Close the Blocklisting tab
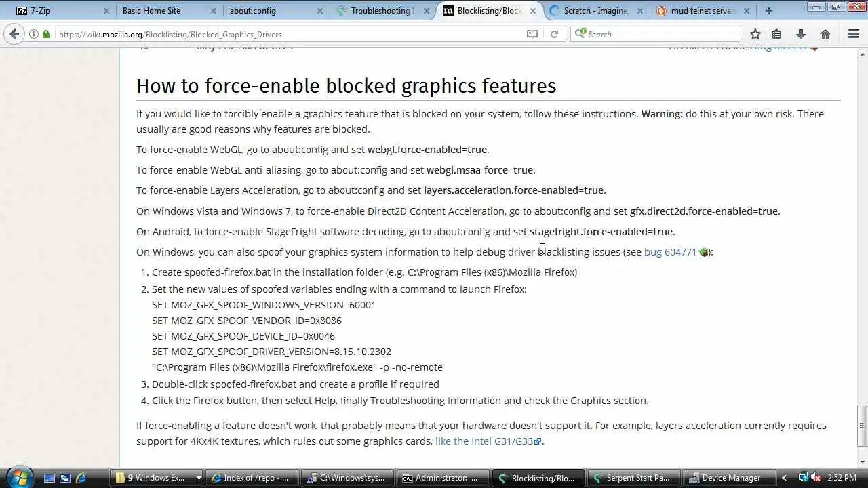868x488 pixels. (533, 11)
